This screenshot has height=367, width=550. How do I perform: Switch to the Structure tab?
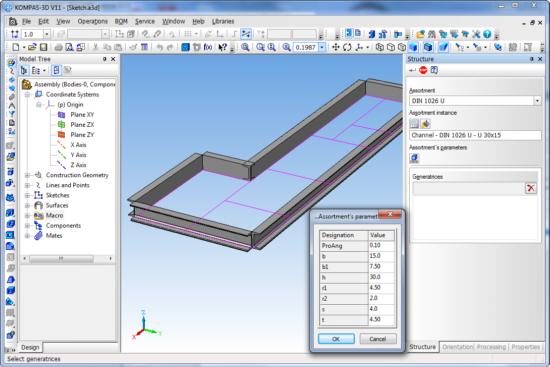tap(422, 347)
